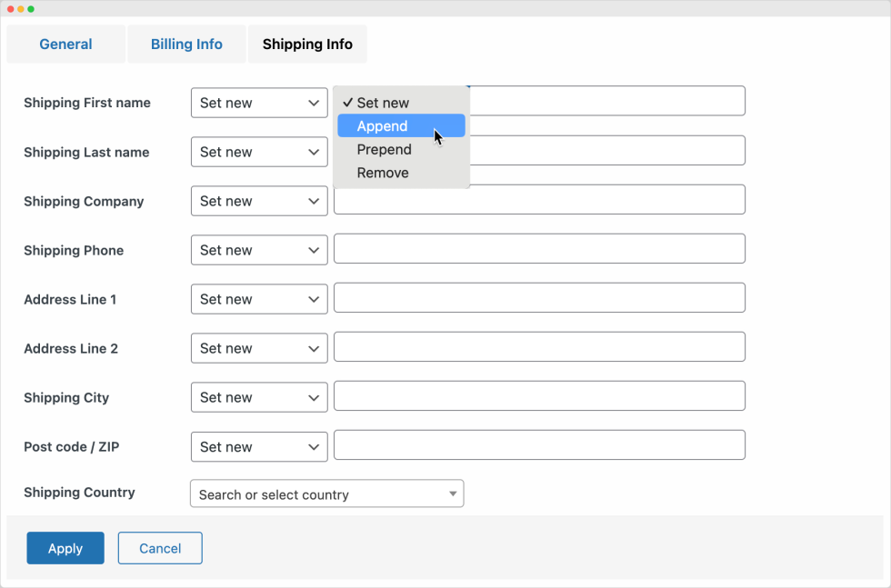Focus the Address Line 2 text field
The image size is (891, 588).
[539, 347]
